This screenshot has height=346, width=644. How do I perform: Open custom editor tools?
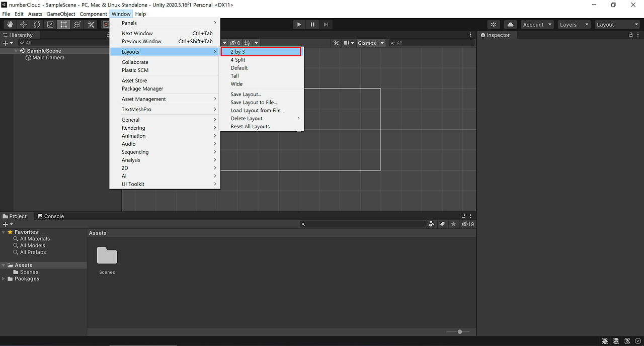[91, 25]
